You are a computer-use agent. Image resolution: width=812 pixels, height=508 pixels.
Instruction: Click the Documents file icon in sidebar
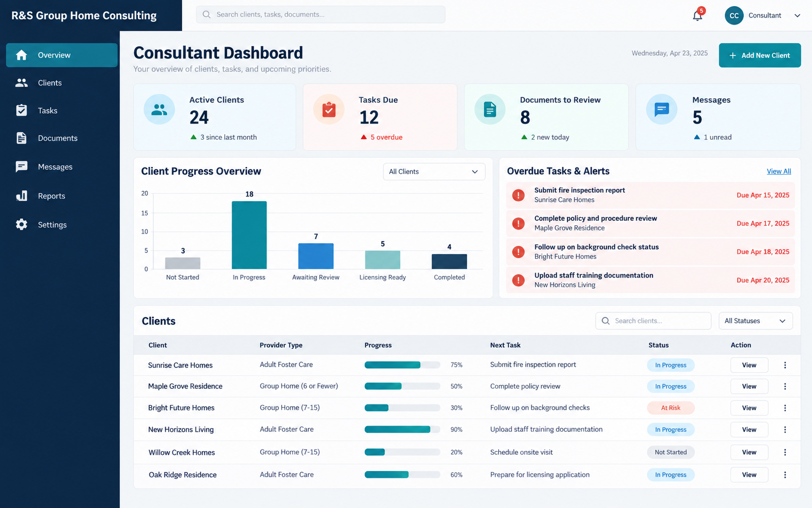[22, 138]
